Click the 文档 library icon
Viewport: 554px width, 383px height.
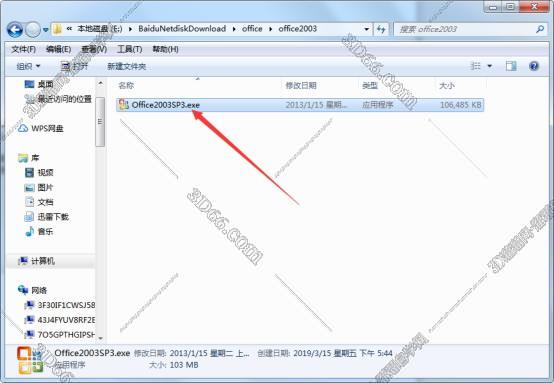pyautogui.click(x=29, y=202)
